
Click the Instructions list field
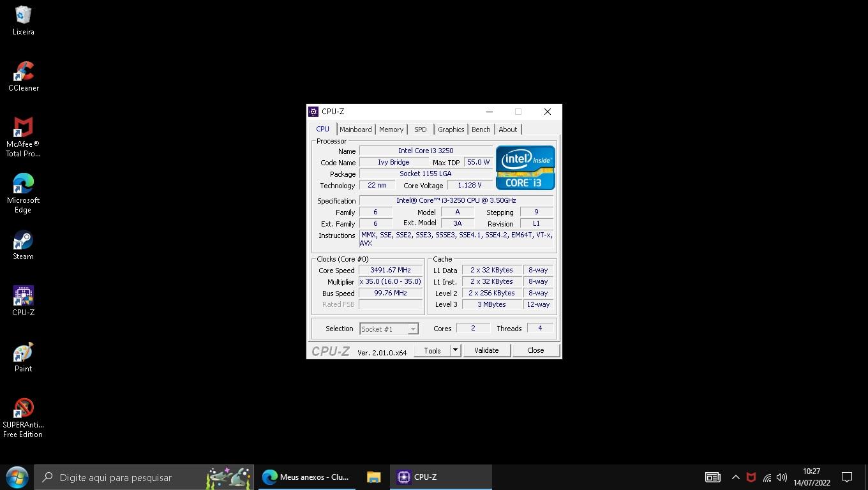456,239
